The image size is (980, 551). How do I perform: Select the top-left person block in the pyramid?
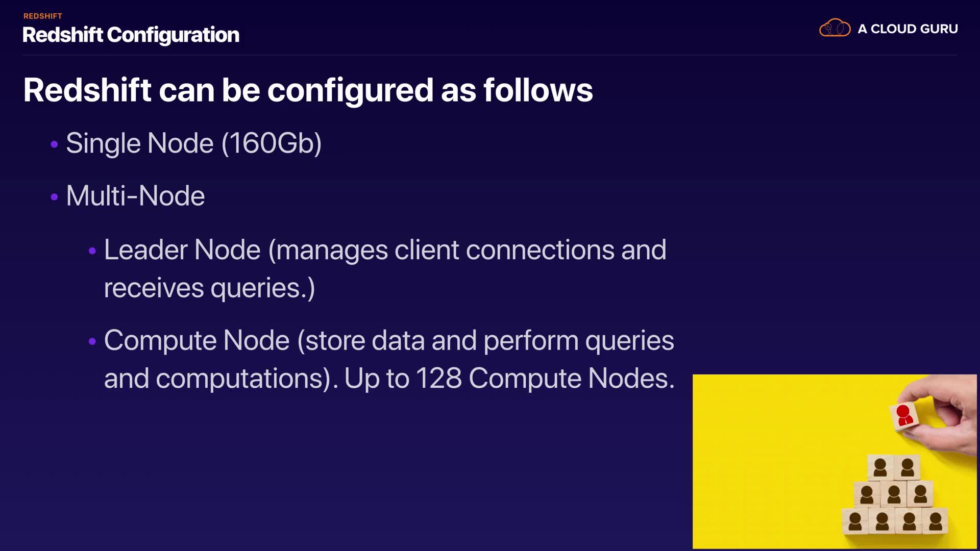pyautogui.click(x=880, y=467)
